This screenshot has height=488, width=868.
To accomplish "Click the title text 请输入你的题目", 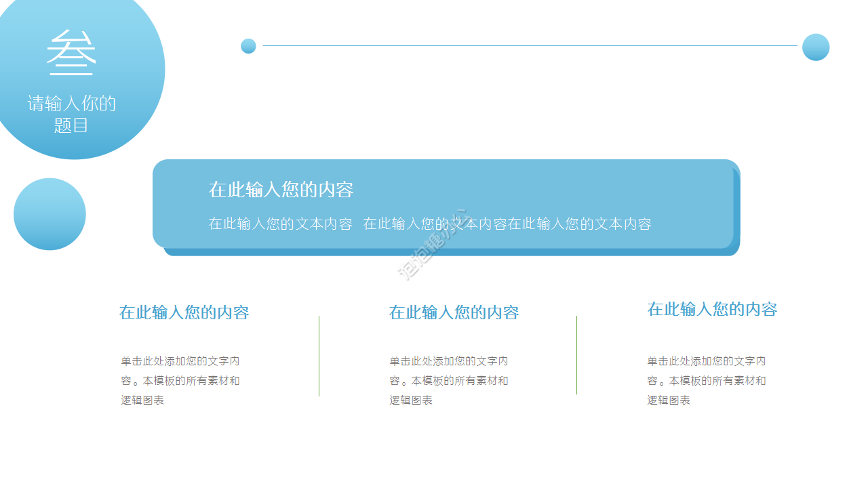I will tap(72, 114).
